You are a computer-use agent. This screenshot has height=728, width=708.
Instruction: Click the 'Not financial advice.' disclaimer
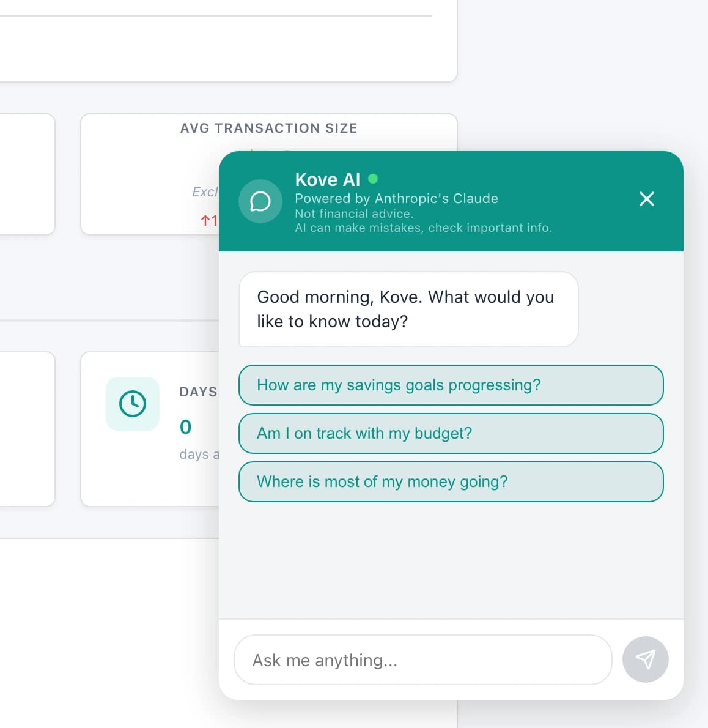(x=354, y=214)
